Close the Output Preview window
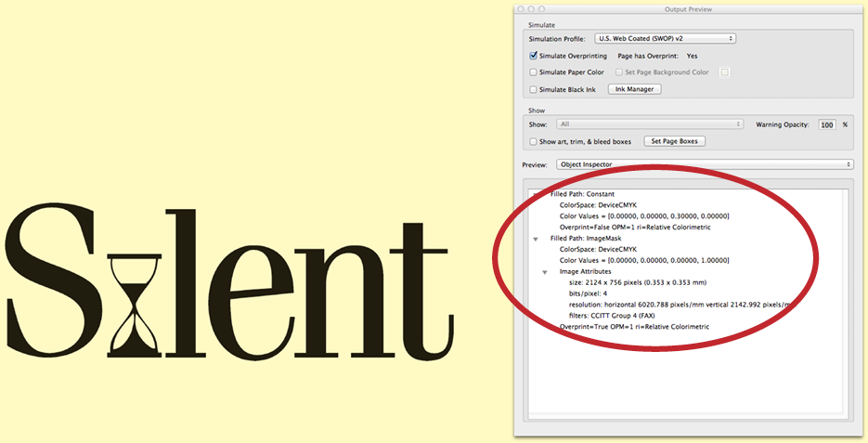868x443 pixels. tap(521, 9)
